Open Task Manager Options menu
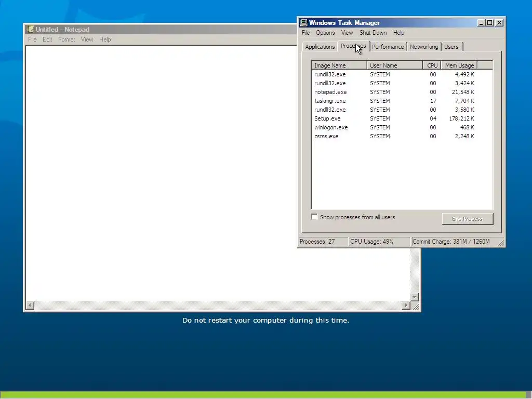The width and height of the screenshot is (532, 399). coord(325,33)
